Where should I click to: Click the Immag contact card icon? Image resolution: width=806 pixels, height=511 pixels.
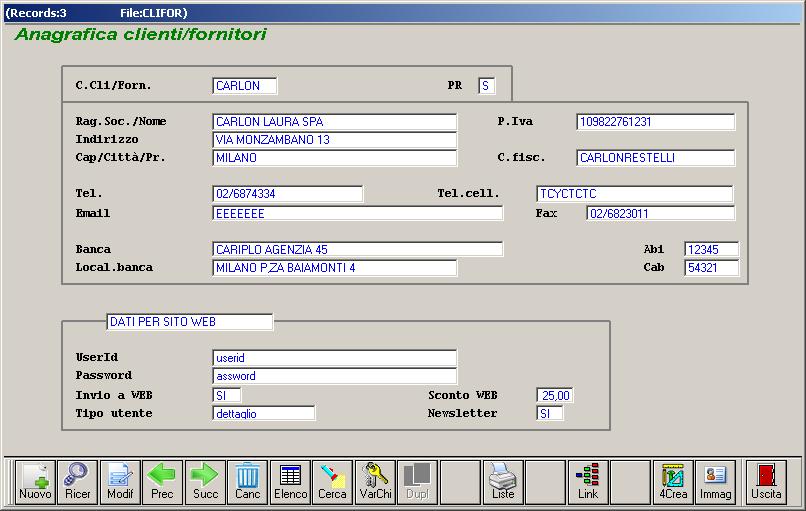(715, 482)
